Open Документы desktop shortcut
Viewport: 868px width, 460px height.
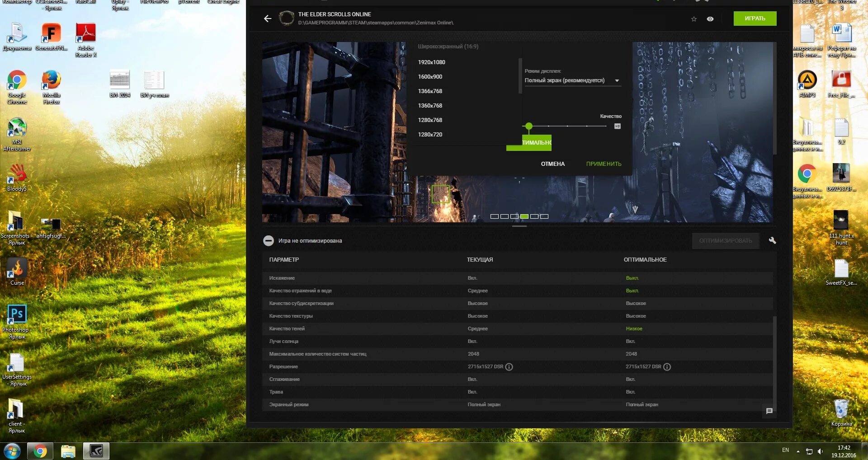click(x=17, y=37)
